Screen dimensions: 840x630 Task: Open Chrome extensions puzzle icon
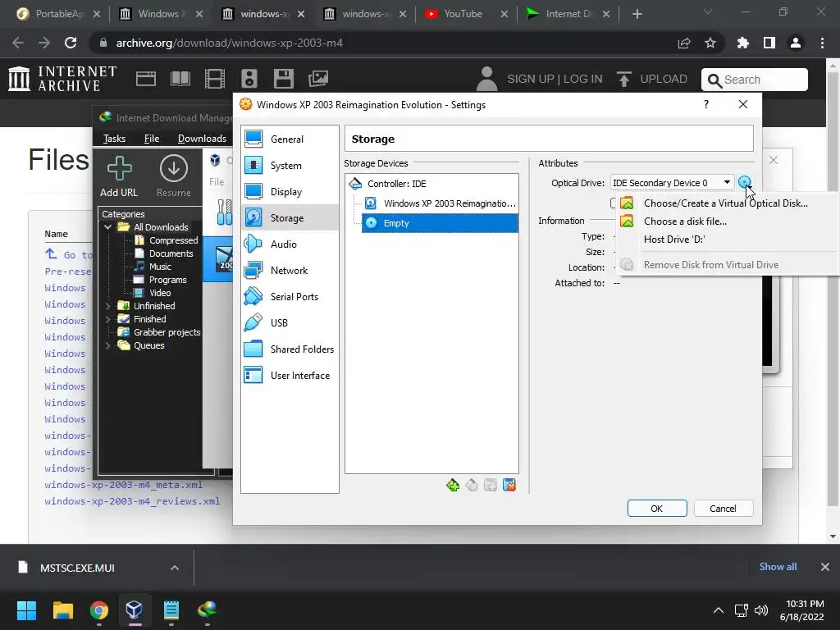(x=743, y=43)
